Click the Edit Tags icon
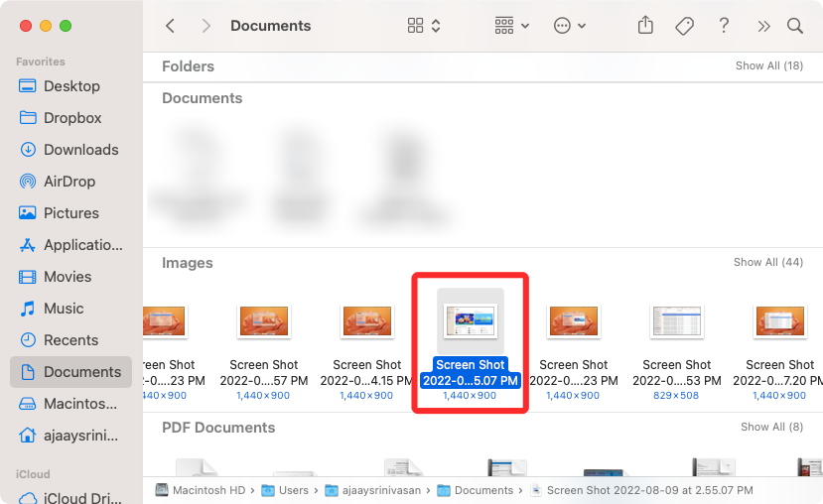The image size is (823, 504). 684,26
